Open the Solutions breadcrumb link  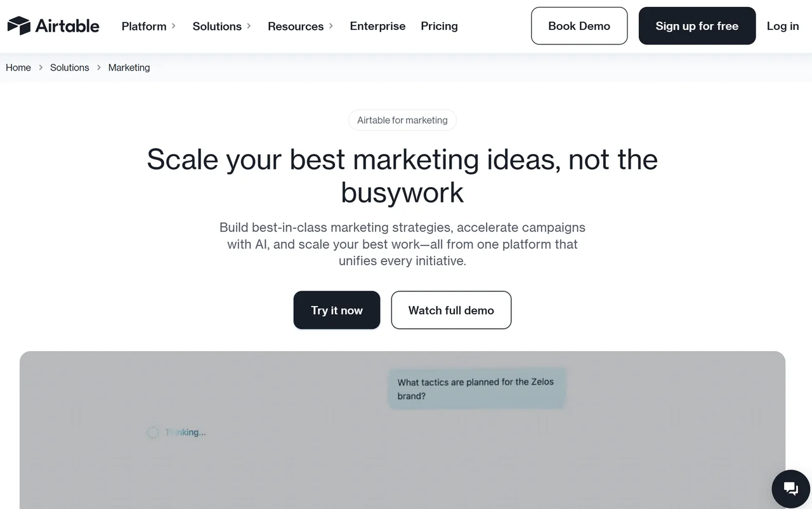pos(69,67)
